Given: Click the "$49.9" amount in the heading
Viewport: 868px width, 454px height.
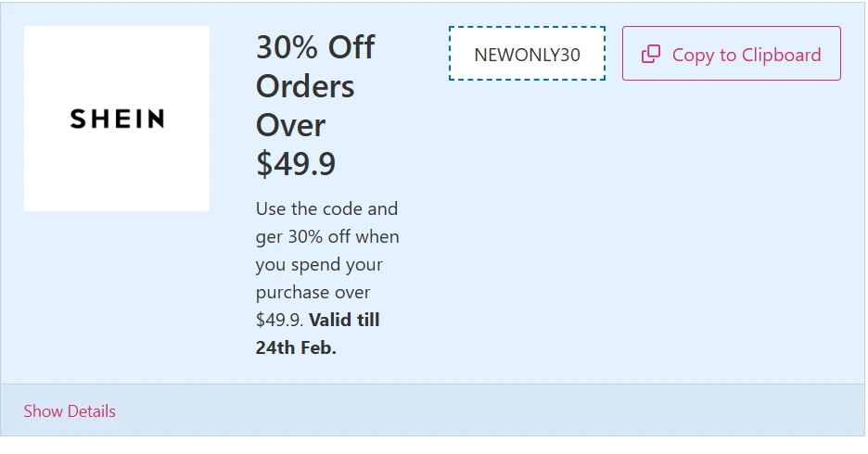Looking at the screenshot, I should (296, 164).
